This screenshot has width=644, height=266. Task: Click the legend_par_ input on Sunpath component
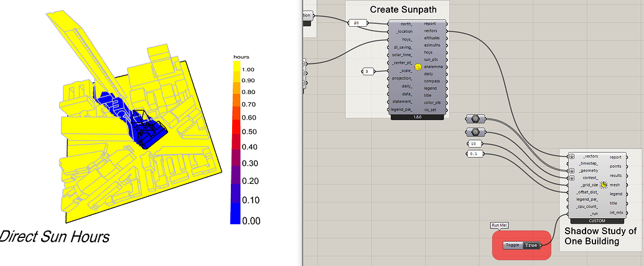coord(402,110)
